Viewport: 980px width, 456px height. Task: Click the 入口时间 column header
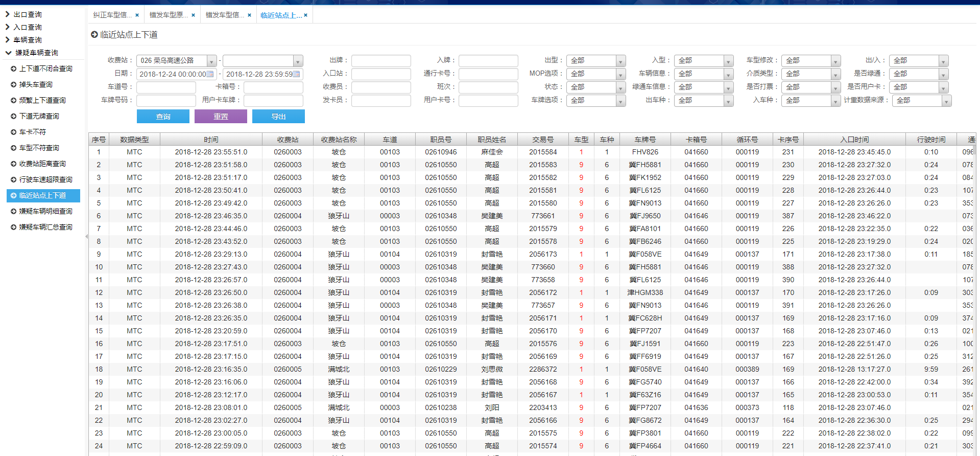coord(854,140)
